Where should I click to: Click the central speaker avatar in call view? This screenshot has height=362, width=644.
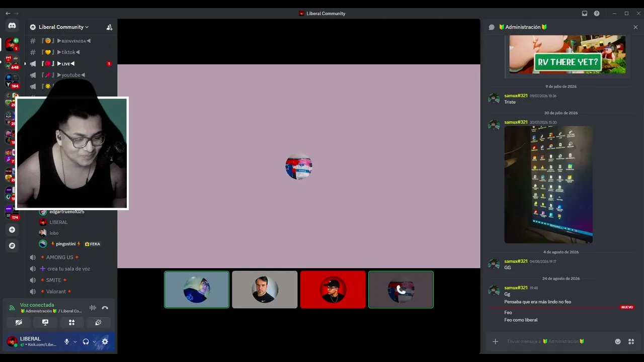pyautogui.click(x=299, y=166)
